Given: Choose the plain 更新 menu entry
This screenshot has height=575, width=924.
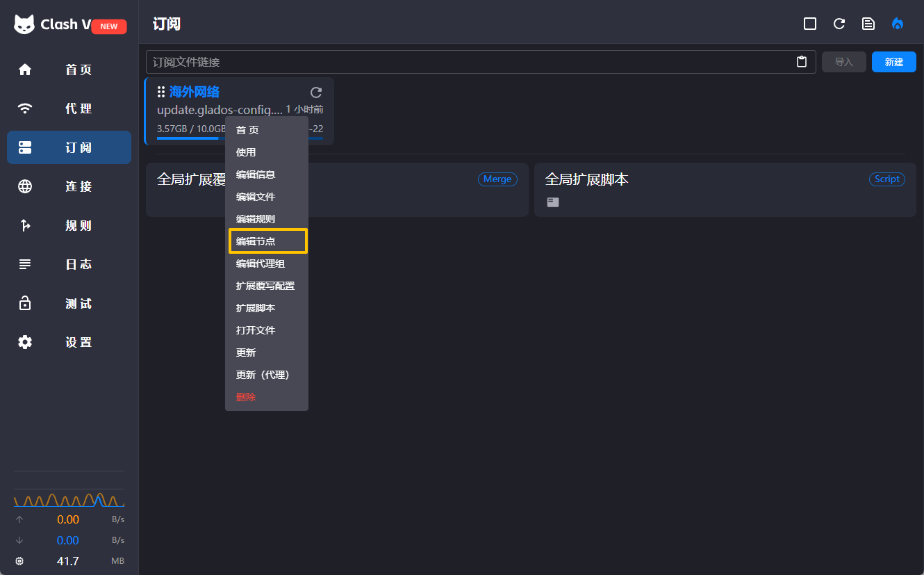Looking at the screenshot, I should tap(267, 353).
